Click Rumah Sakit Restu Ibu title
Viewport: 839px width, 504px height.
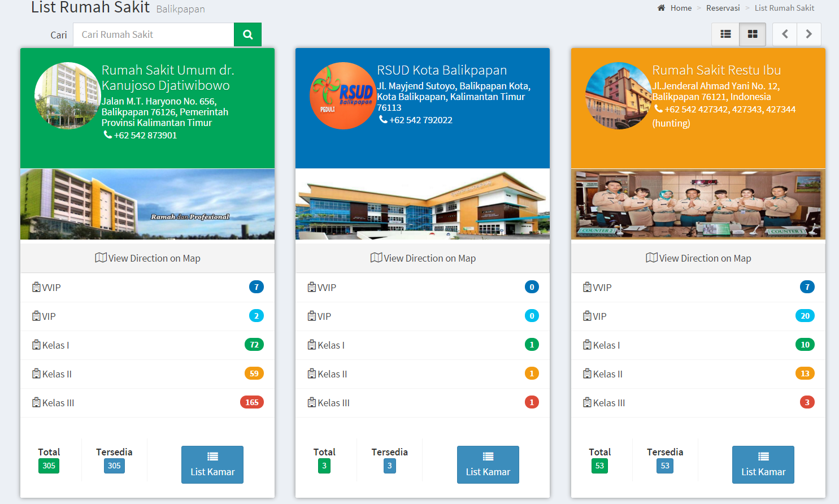pos(716,70)
